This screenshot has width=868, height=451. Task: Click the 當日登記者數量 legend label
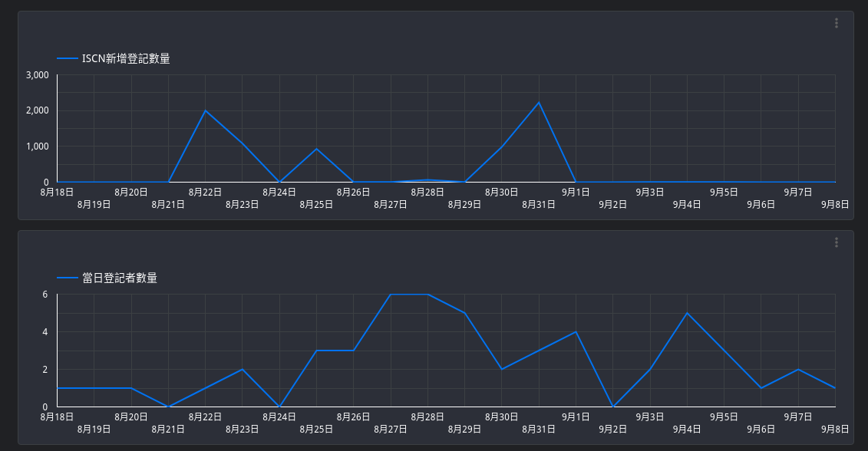[x=120, y=278]
